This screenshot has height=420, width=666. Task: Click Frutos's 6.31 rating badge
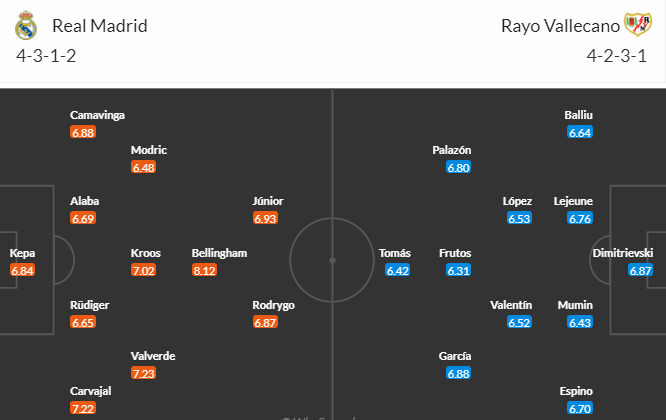coord(458,270)
